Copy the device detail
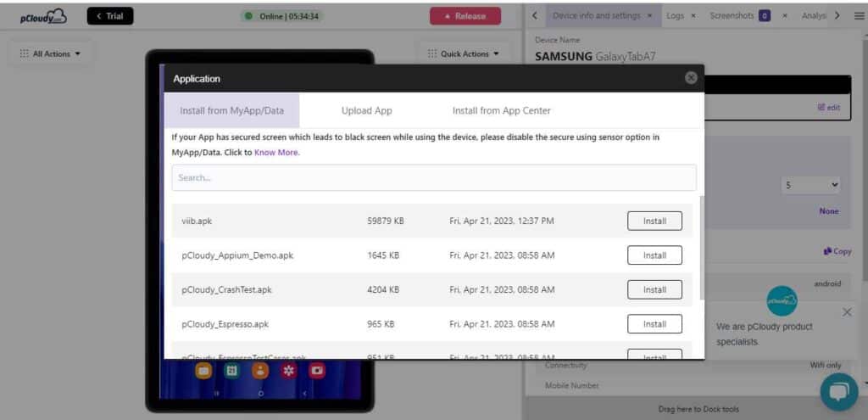The image size is (868, 420). (837, 251)
